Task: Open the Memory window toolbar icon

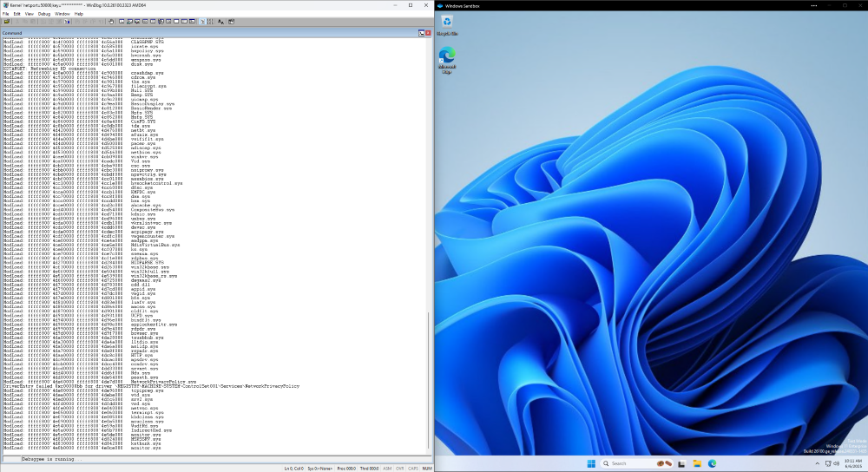Action: [153, 22]
